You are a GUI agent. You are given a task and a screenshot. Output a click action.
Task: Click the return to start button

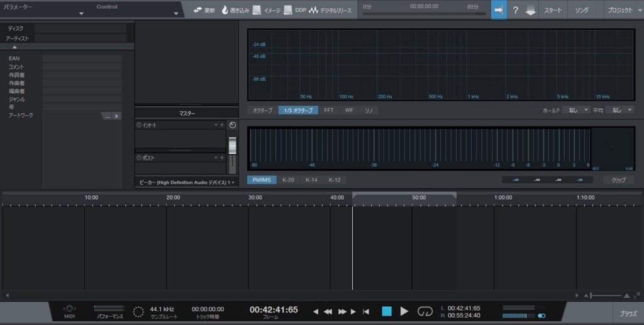[366, 312]
